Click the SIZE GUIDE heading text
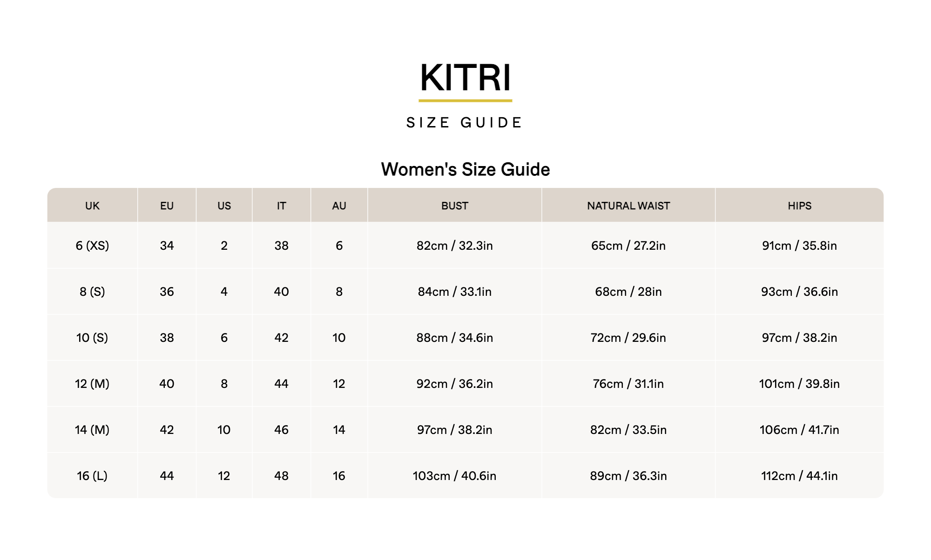Viewport: 931px width, 560px height. [x=465, y=123]
